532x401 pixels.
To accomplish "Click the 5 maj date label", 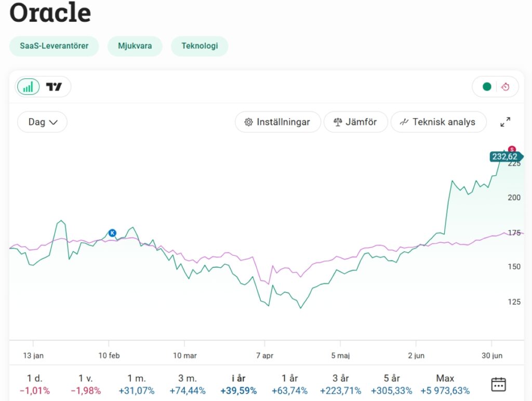I will 340,356.
